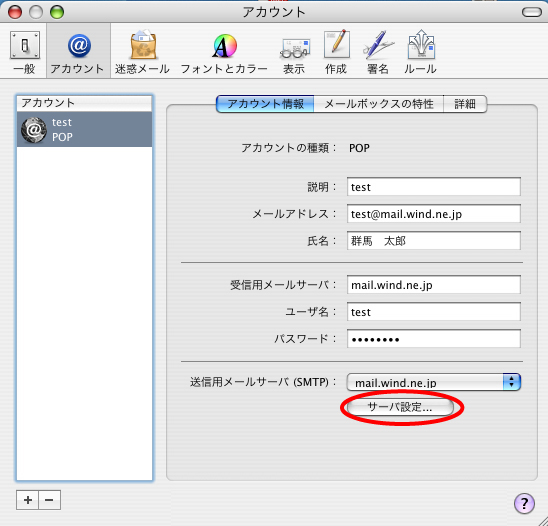Open the 作成 composing preferences
Image resolution: width=548 pixels, height=526 pixels.
pyautogui.click(x=336, y=52)
